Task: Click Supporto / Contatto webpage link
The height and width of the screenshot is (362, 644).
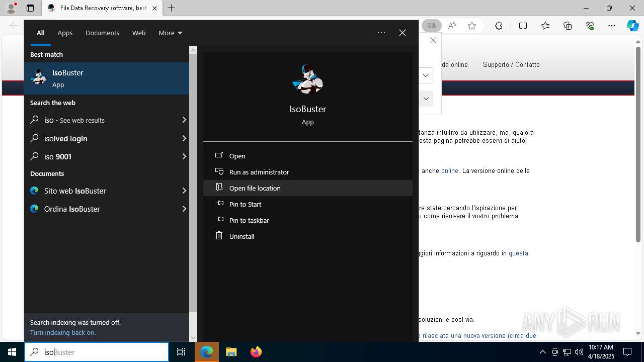Action: click(511, 64)
